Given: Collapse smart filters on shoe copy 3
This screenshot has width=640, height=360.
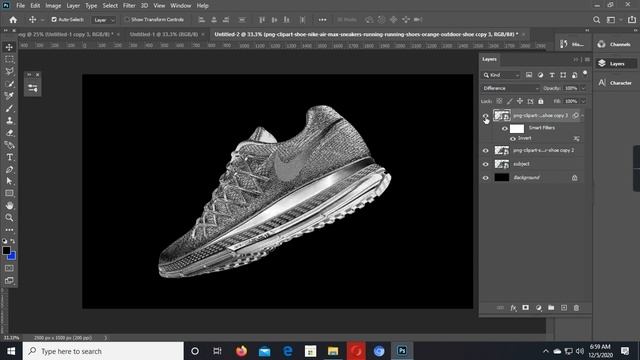Looking at the screenshot, I should point(582,116).
